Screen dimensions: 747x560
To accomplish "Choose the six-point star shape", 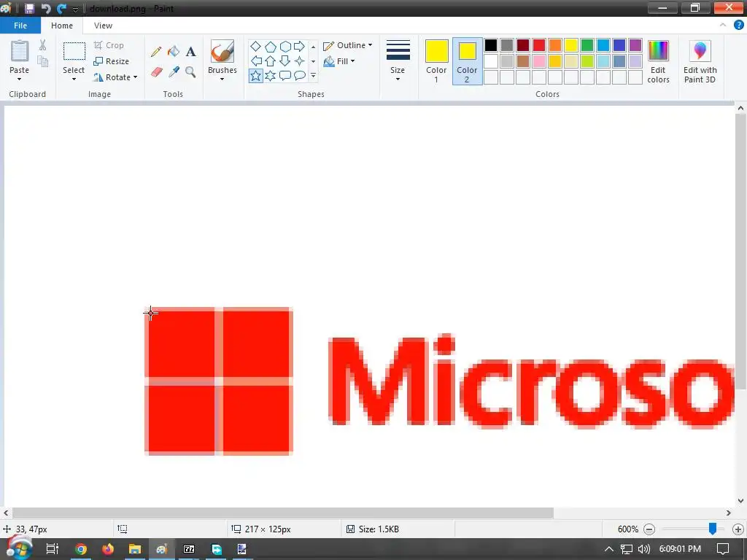I will tap(270, 75).
